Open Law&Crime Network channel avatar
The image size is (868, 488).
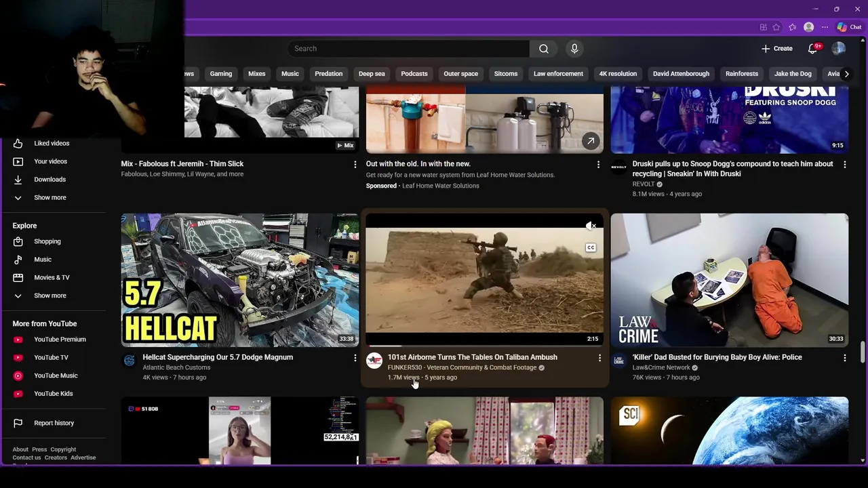pyautogui.click(x=618, y=361)
